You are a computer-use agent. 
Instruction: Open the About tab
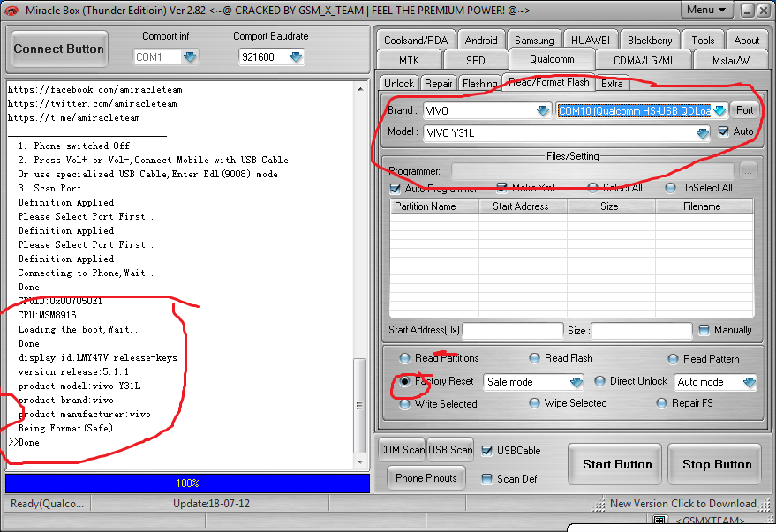[x=746, y=40]
